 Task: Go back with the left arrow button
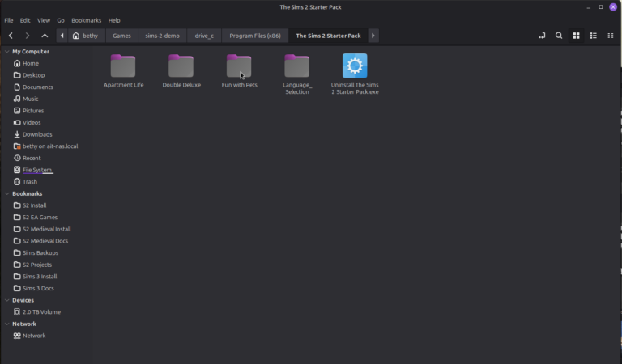click(x=11, y=36)
